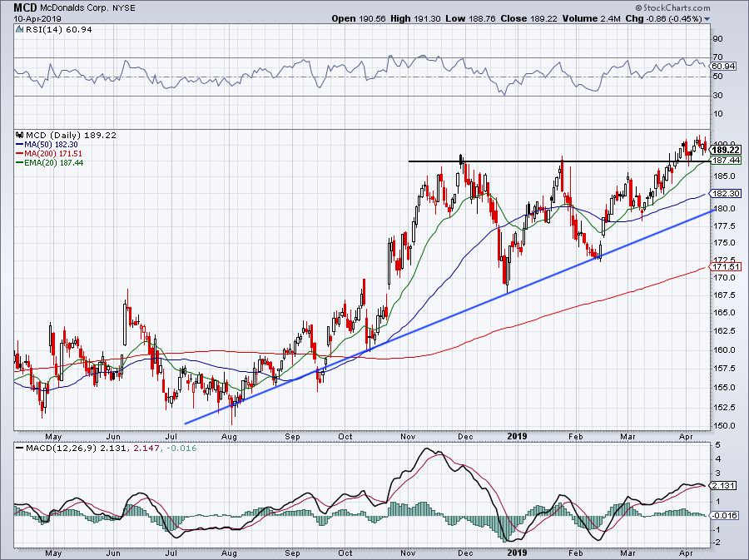Click the RSI(14) 60.94 legend label
Viewport: 749px width, 560px height.
[x=59, y=30]
